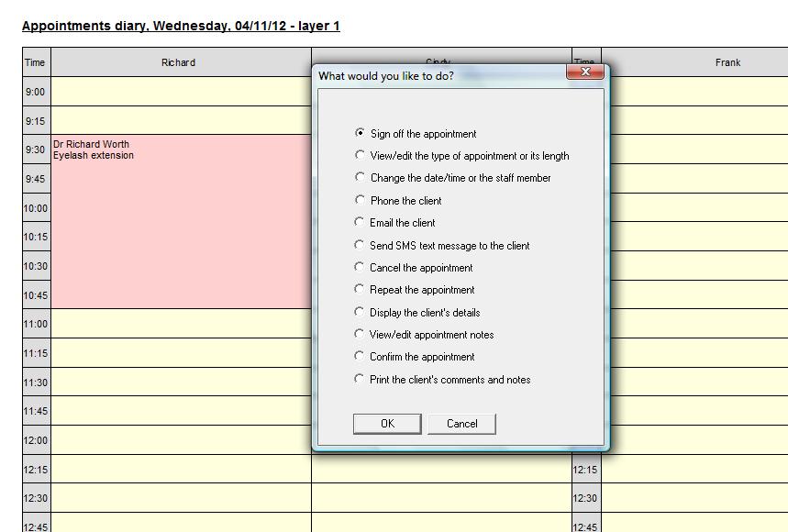The image size is (788, 532).
Task: Click the Frank staff column header
Action: coord(727,62)
